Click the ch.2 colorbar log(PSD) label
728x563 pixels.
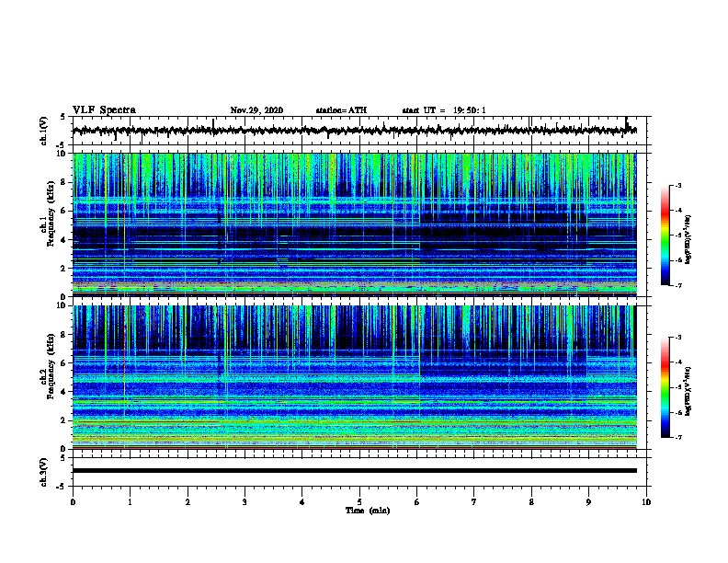(x=688, y=391)
